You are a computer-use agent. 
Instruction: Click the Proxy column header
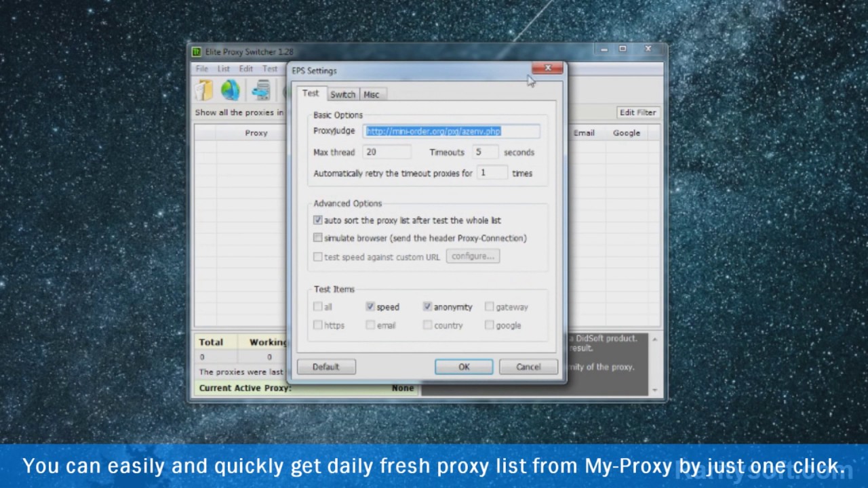pos(256,133)
